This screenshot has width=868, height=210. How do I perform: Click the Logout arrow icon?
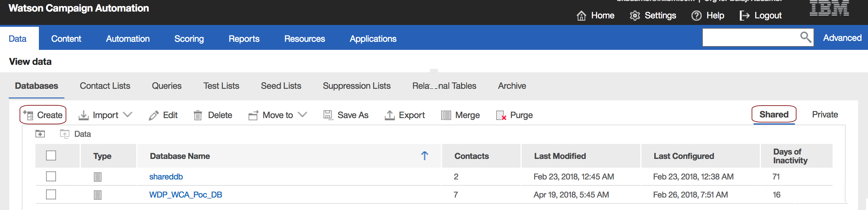pyautogui.click(x=744, y=16)
